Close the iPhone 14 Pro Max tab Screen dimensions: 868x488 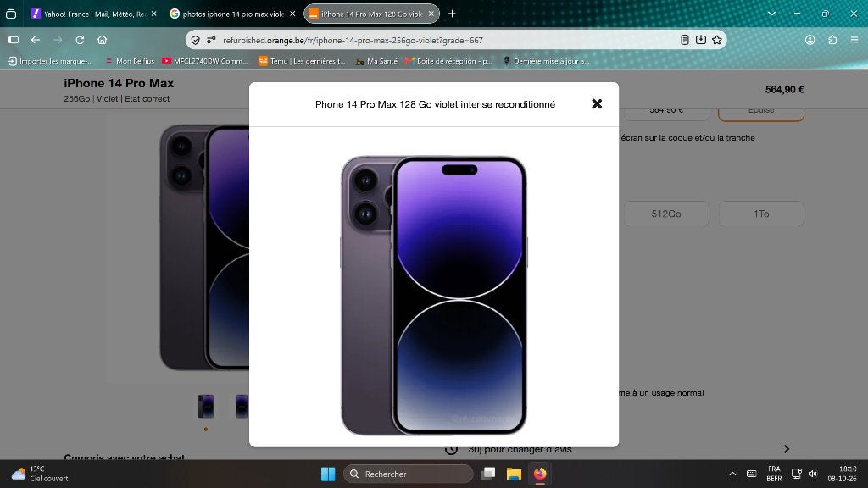(x=431, y=14)
